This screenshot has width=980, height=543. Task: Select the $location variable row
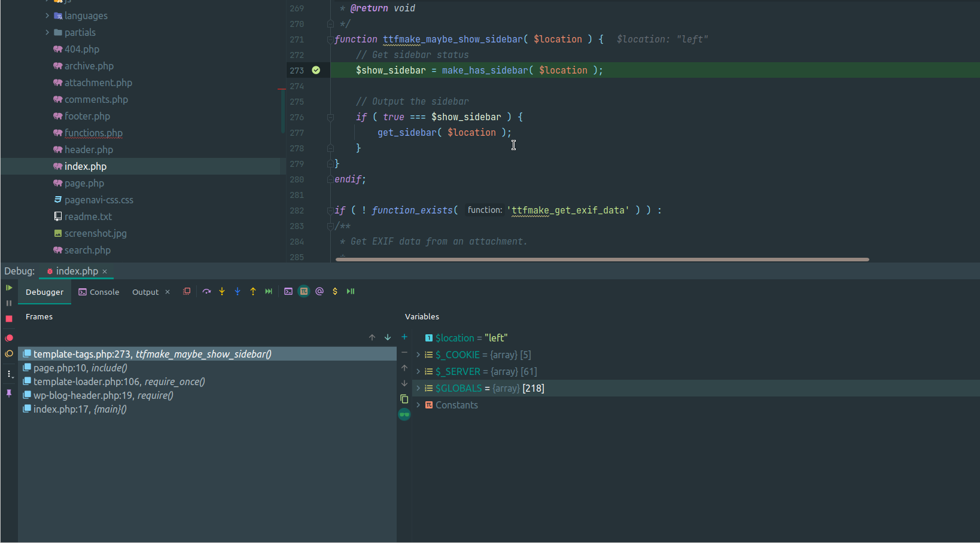pyautogui.click(x=696, y=338)
